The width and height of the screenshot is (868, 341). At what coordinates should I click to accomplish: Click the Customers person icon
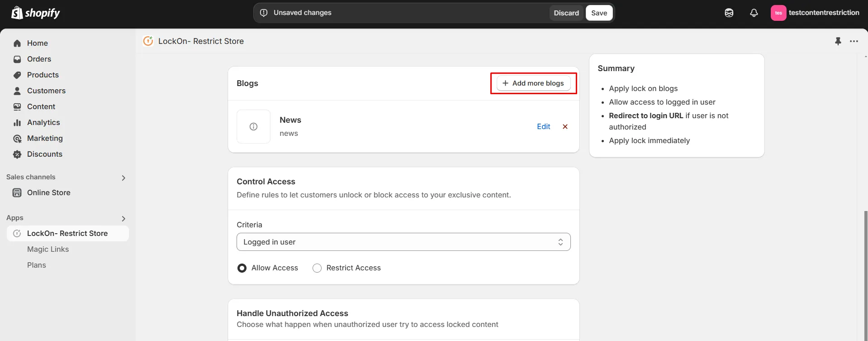(17, 91)
